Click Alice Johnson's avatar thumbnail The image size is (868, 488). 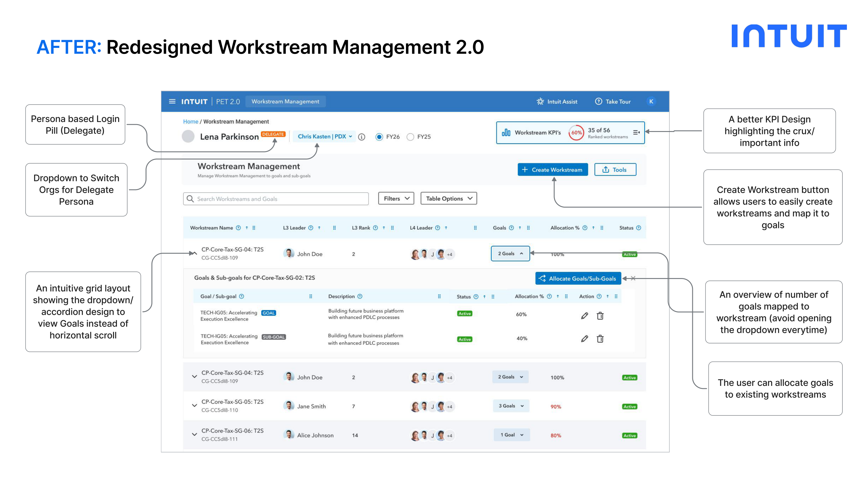point(288,434)
